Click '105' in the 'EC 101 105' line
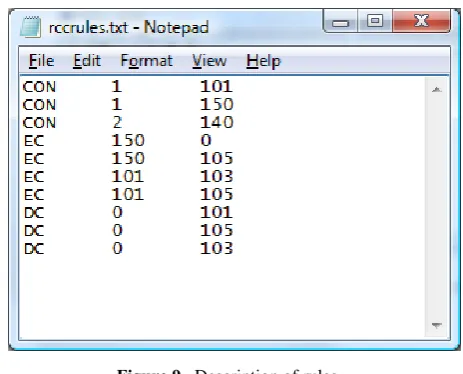This screenshot has height=374, width=463. point(217,195)
